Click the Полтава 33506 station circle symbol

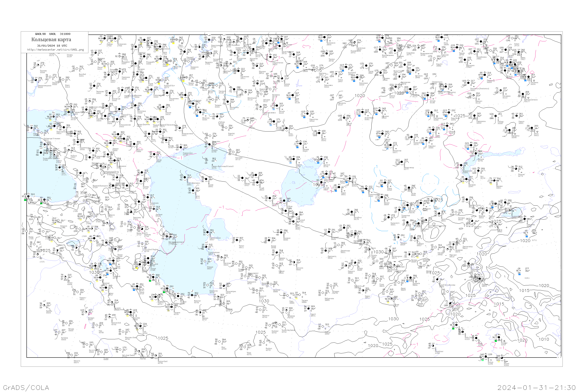coord(38,65)
